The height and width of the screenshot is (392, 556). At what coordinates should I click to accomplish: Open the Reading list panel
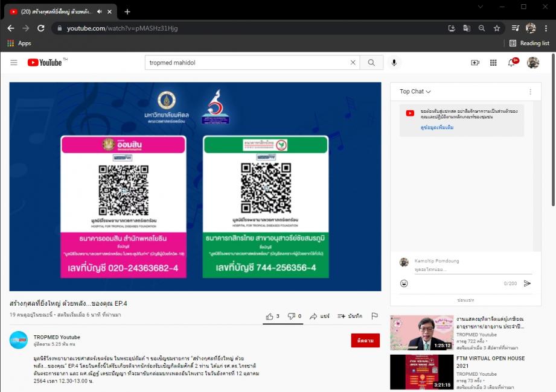(529, 43)
